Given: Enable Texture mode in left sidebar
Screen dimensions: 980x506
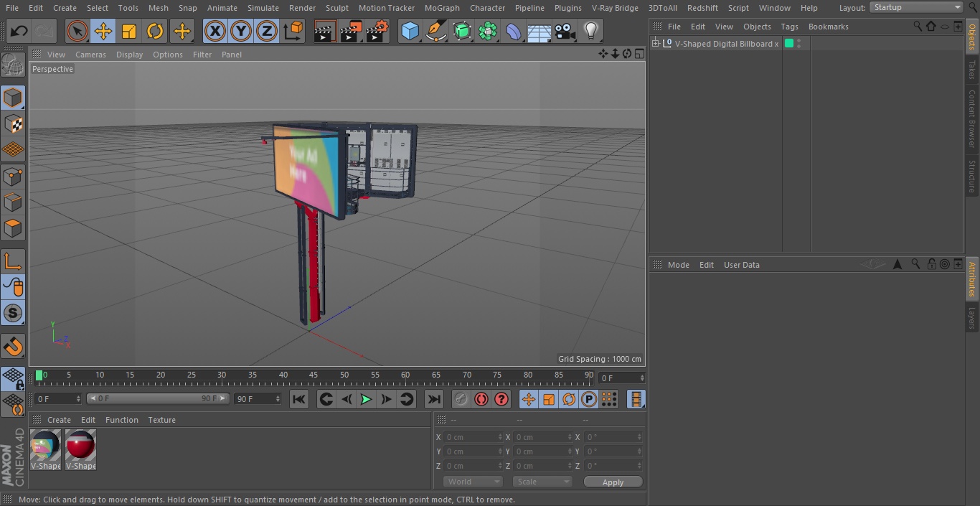Looking at the screenshot, I should 13,123.
